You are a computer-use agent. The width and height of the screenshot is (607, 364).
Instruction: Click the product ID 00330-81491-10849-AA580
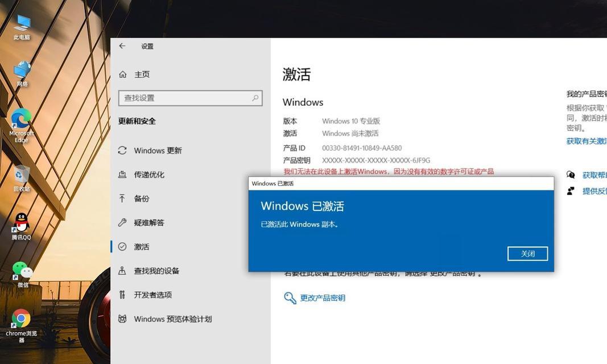[x=362, y=148]
